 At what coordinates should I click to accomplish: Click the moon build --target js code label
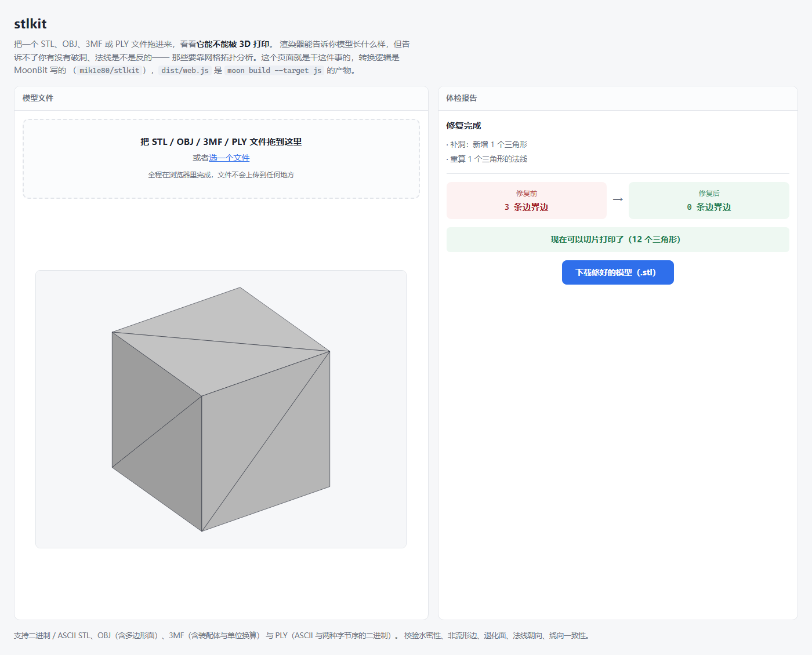coord(274,71)
